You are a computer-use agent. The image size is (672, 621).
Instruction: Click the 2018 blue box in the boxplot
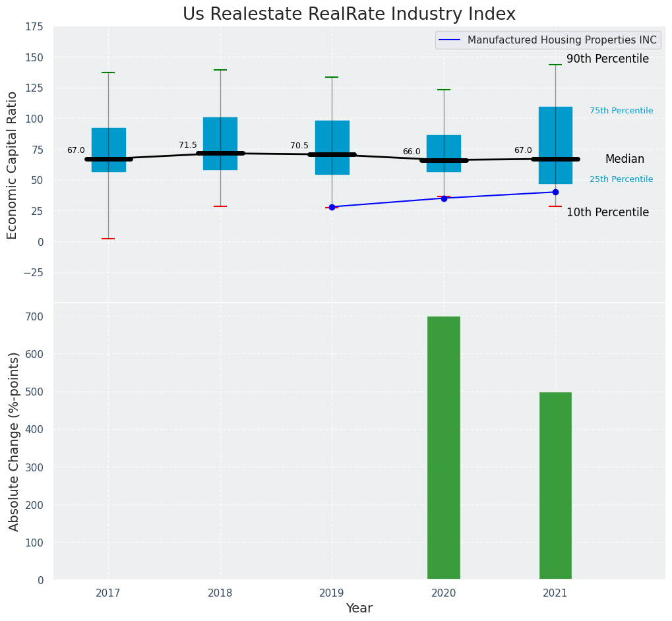220,135
